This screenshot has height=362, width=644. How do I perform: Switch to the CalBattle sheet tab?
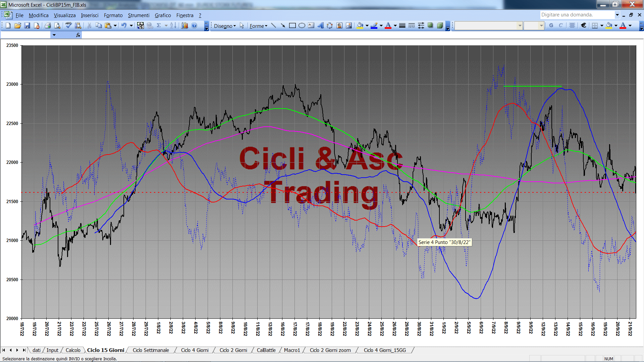pyautogui.click(x=266, y=350)
